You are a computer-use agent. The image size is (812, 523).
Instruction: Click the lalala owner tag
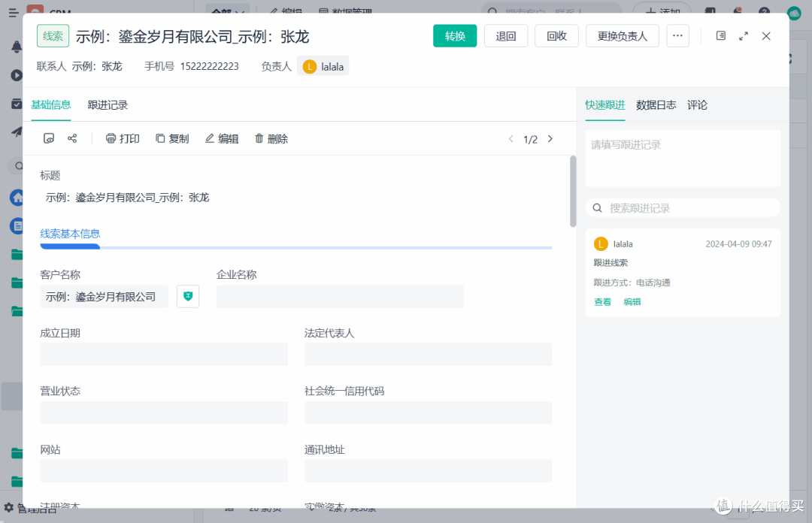coord(323,66)
